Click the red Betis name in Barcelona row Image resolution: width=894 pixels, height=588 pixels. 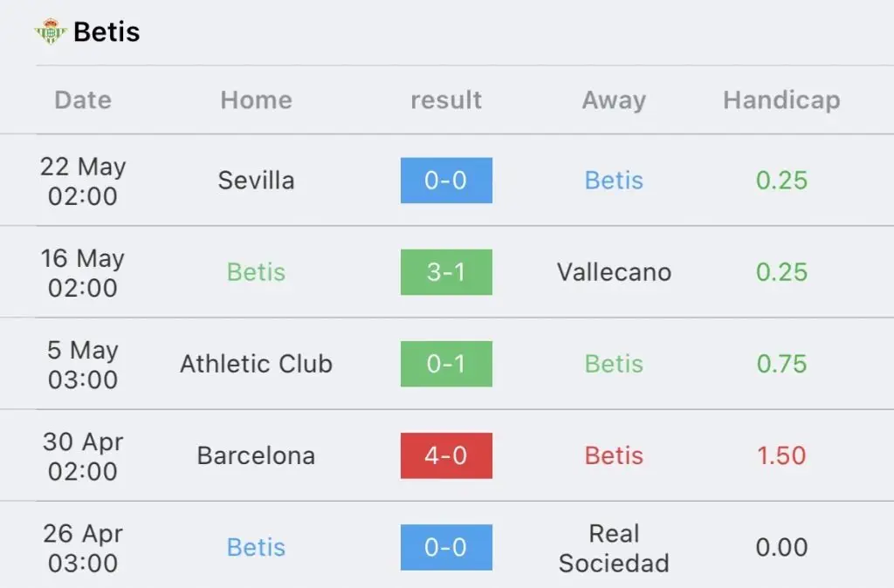[614, 455]
